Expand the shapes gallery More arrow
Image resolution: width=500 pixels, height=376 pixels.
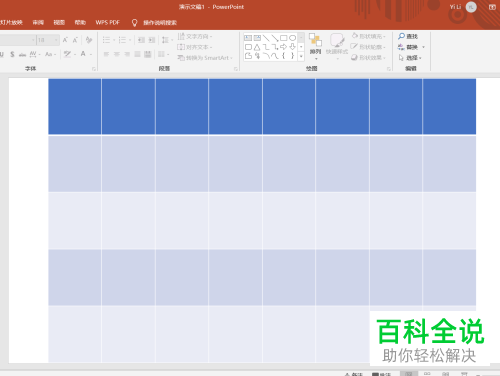point(301,56)
